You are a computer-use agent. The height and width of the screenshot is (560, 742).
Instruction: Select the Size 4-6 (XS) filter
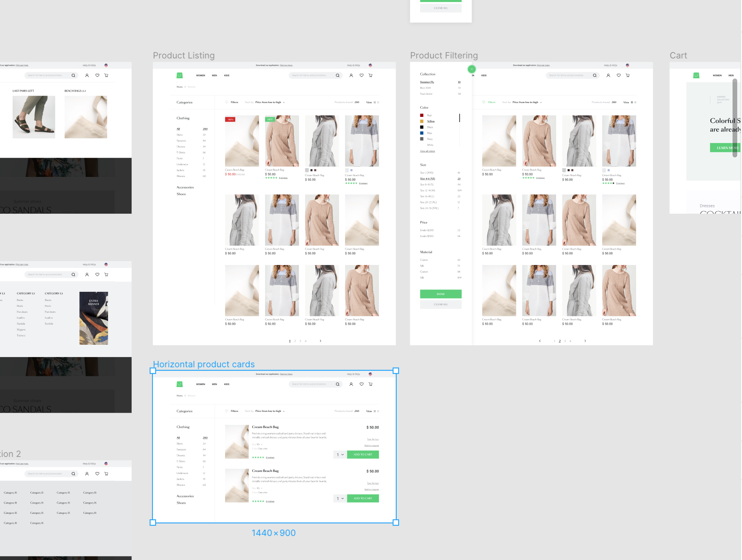click(427, 179)
